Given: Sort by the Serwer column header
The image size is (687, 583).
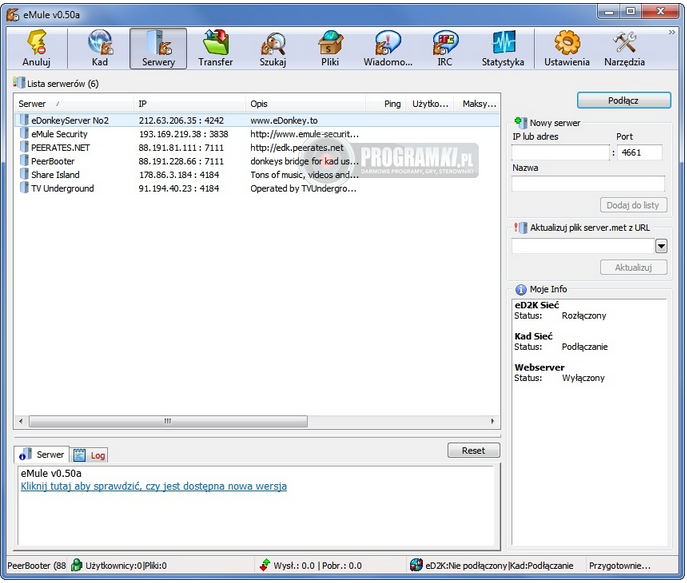Looking at the screenshot, I should tap(73, 104).
